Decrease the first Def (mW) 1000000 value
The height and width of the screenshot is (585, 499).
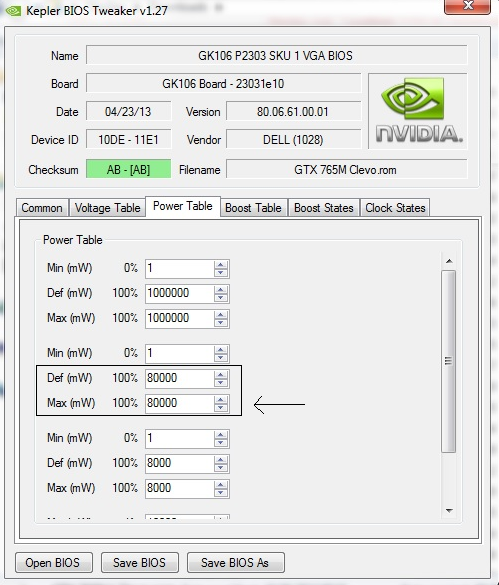221,298
